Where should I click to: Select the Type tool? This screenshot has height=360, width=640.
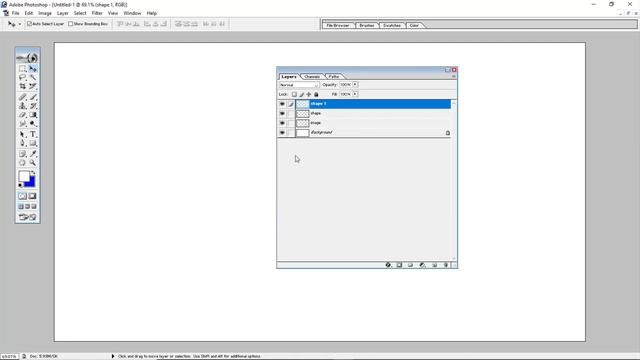pyautogui.click(x=33, y=134)
